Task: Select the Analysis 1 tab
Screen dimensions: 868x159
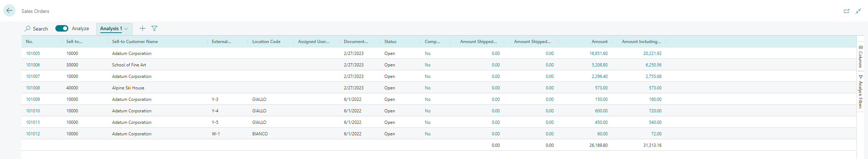Action: (x=111, y=28)
